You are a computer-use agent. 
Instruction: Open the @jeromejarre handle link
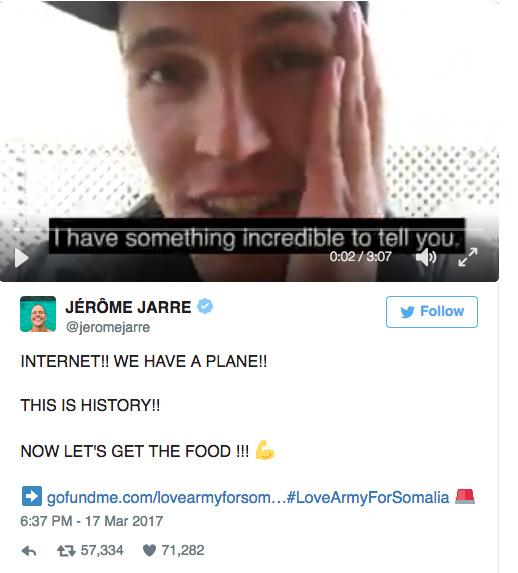(108, 327)
